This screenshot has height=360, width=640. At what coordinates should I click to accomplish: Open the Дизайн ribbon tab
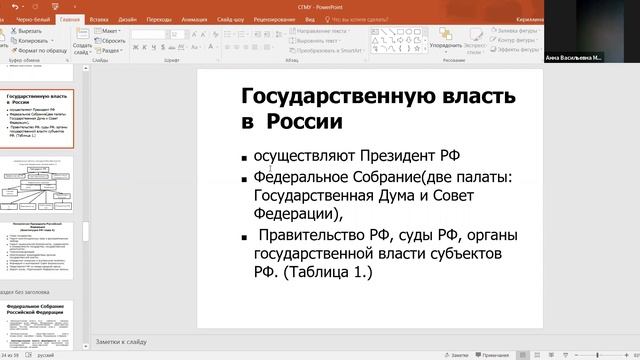point(127,19)
